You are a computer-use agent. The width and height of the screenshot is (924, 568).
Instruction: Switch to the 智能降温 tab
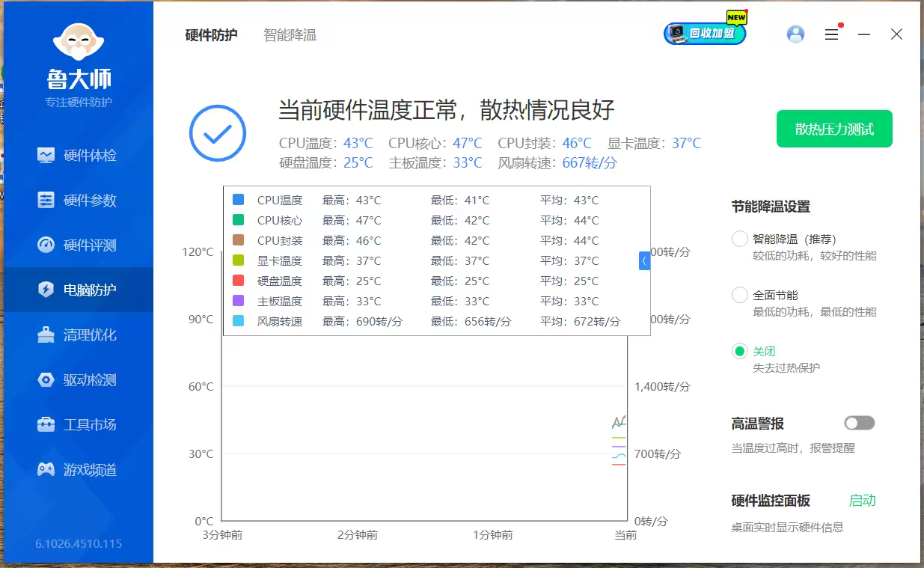coord(290,35)
